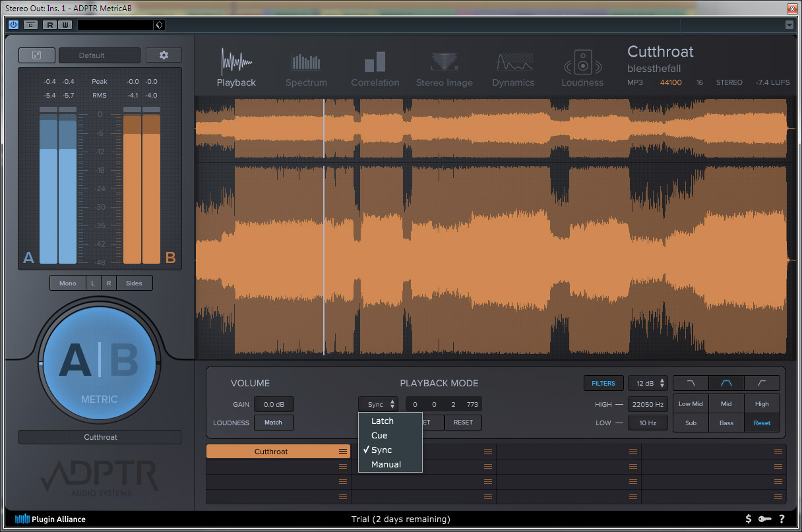Screen dimensions: 802x532
Task: Click the 773 milliseconds time field
Action: (472, 404)
